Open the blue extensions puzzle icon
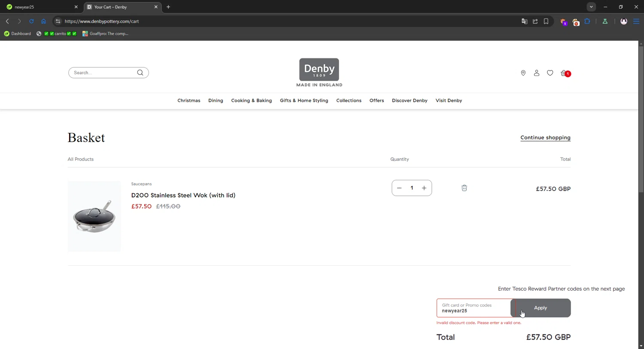Viewport: 644px width, 349px height. pyautogui.click(x=587, y=21)
